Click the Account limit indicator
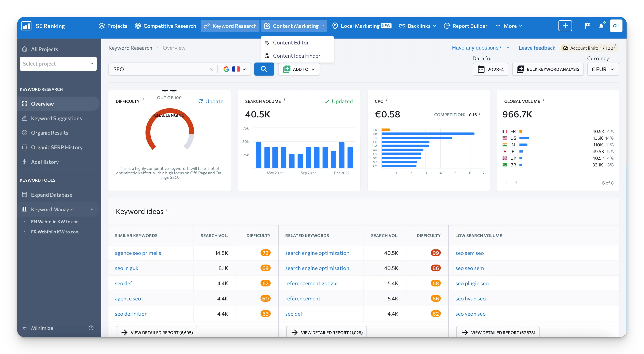 pos(590,48)
